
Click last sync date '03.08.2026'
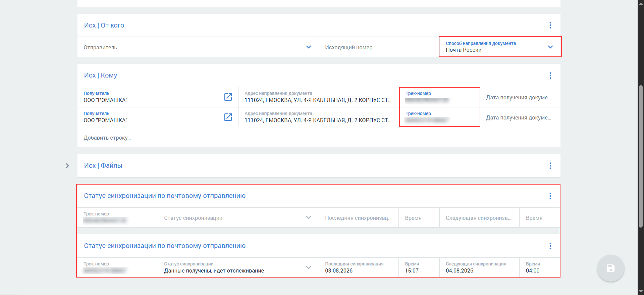(x=339, y=271)
